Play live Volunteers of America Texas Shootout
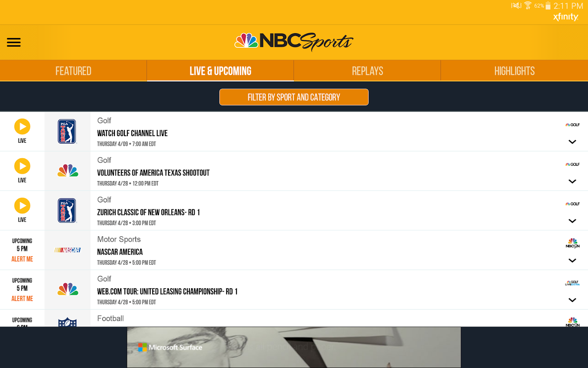Image resolution: width=588 pixels, height=368 pixels. point(22,166)
